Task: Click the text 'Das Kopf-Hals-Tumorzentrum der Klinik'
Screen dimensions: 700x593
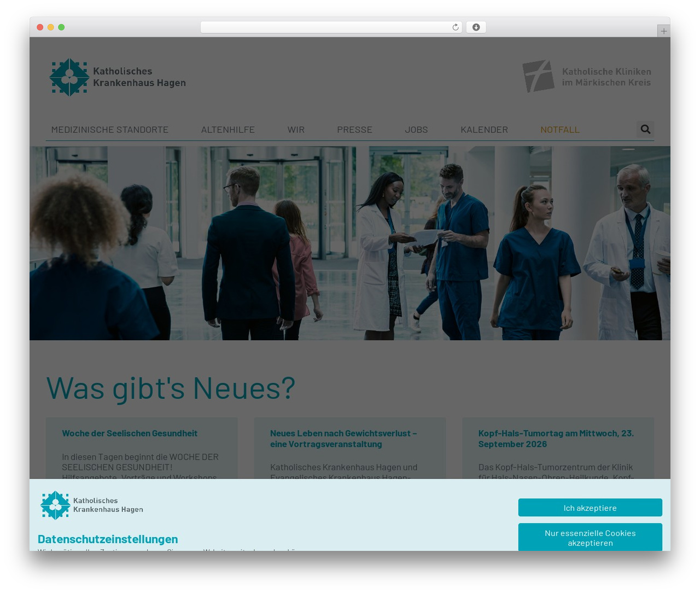Action: pyautogui.click(x=556, y=467)
